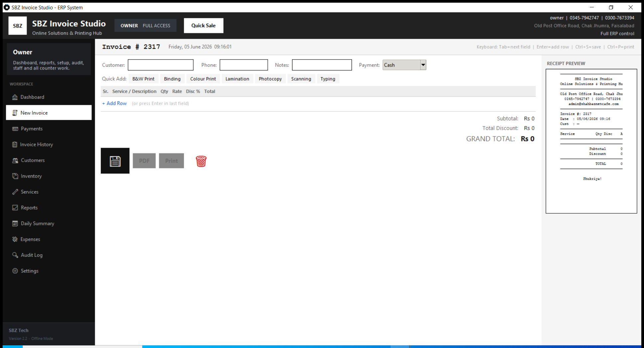Click the Dashboard home icon in sidebar

tap(15, 97)
